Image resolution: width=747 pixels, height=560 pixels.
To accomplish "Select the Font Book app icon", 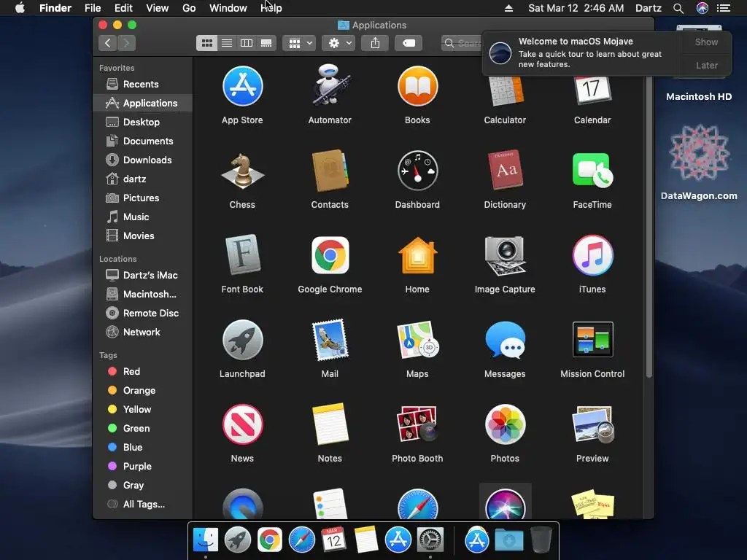I will click(x=242, y=255).
